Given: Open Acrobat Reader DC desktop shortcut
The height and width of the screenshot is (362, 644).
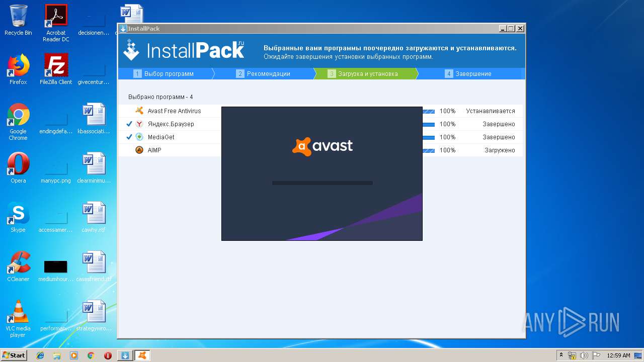Looking at the screenshot, I should click(56, 23).
